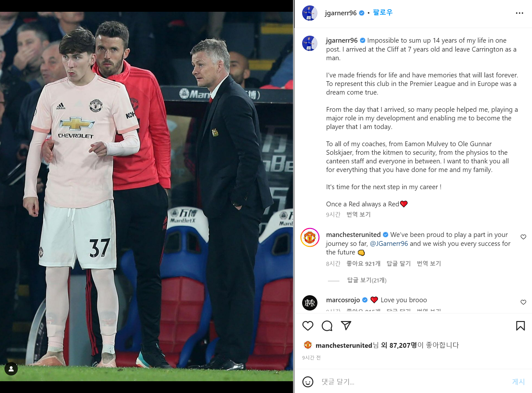Like the manchesterunited comment
Screen dimensions: 532x393
(523, 237)
